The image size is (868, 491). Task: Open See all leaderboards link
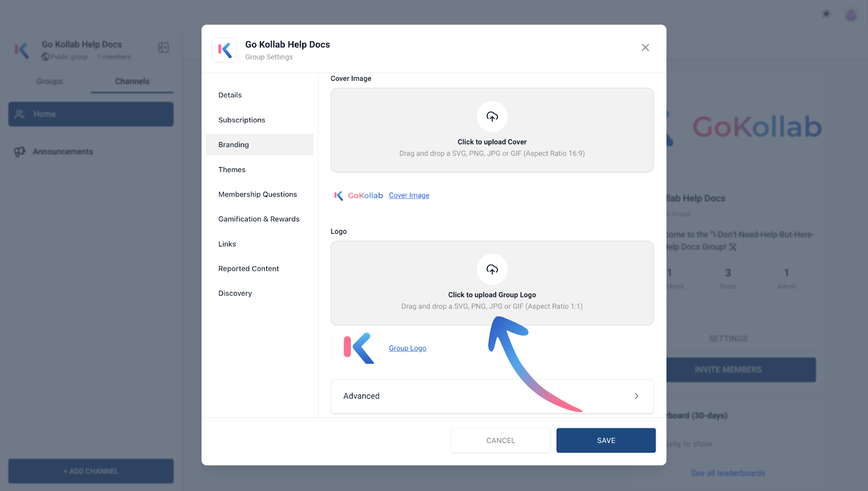[x=728, y=473]
